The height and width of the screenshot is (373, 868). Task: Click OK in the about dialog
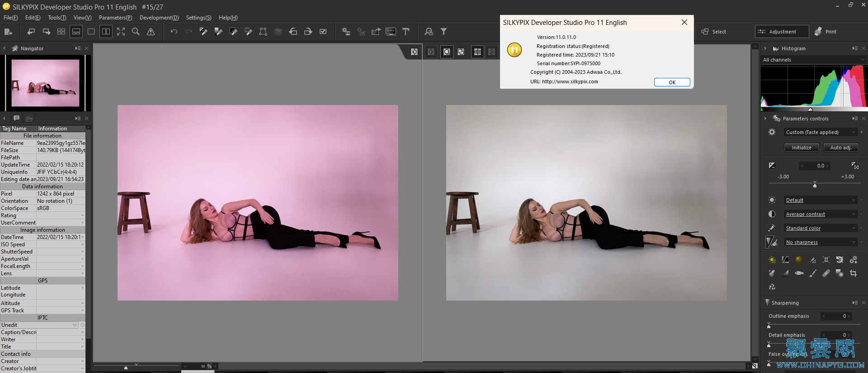point(672,82)
